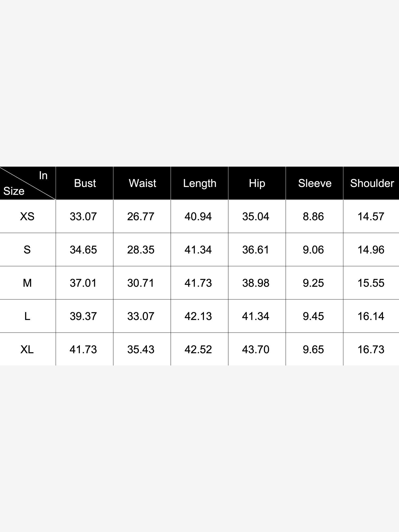Viewport: 399px width, 532px height.
Task: Click the In/Size corner header cell
Action: [28, 183]
